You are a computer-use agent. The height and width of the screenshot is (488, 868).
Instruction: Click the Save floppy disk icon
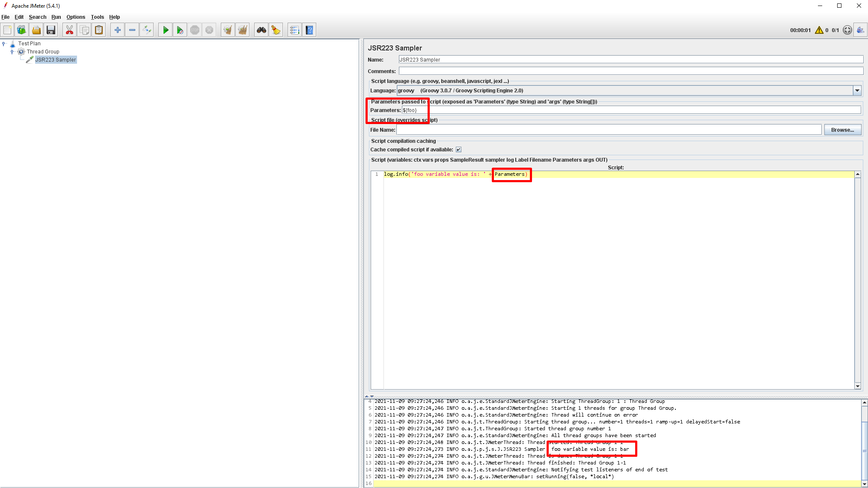pos(51,30)
